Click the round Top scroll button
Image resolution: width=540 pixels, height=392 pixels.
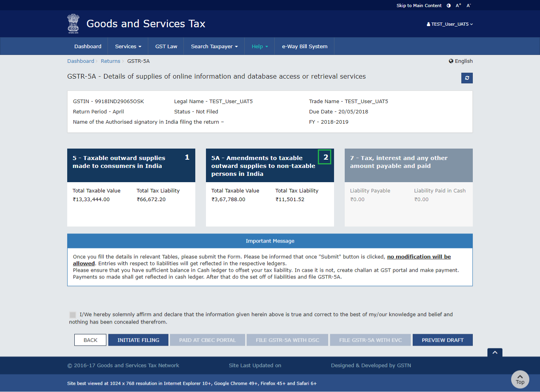point(520,379)
